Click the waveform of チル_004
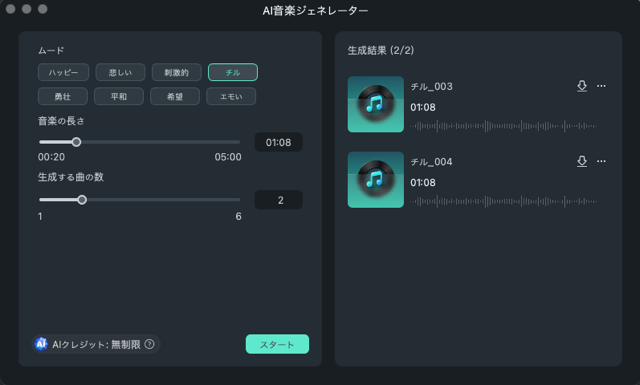The height and width of the screenshot is (385, 640). 504,201
